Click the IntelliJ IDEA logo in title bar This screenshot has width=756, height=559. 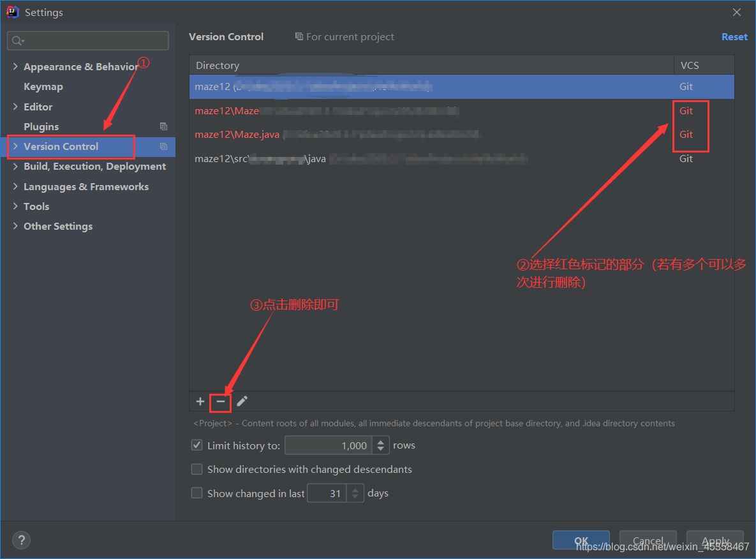[11, 11]
